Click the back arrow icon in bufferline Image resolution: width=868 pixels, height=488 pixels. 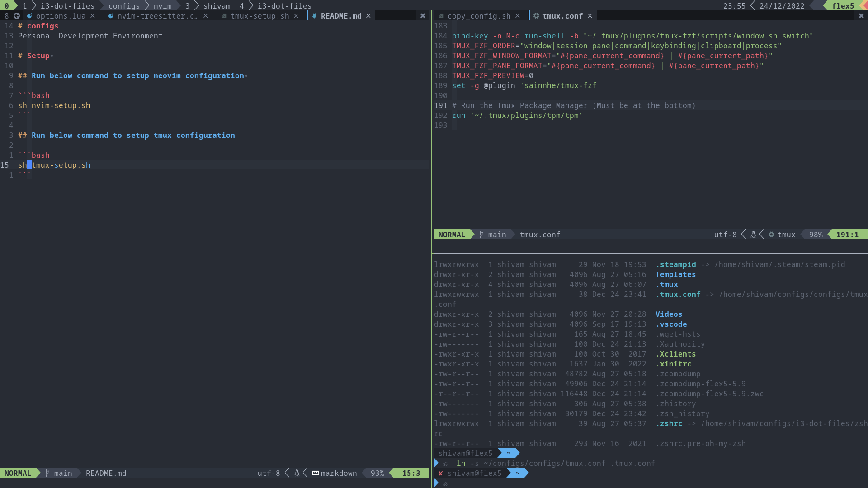pos(17,16)
